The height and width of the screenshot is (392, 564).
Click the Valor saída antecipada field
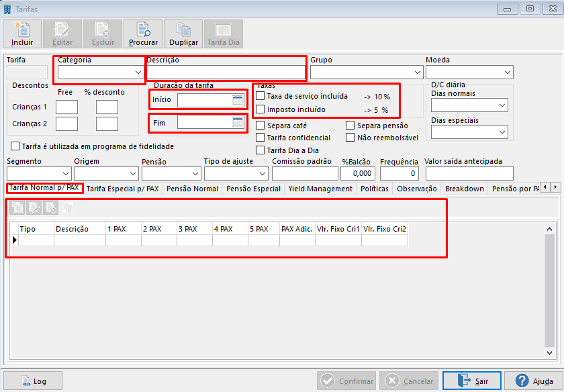click(x=469, y=174)
